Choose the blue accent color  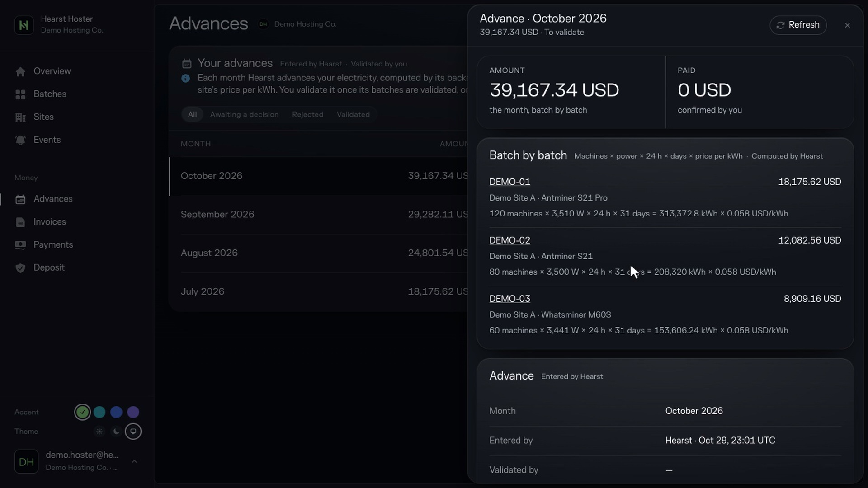tap(116, 412)
